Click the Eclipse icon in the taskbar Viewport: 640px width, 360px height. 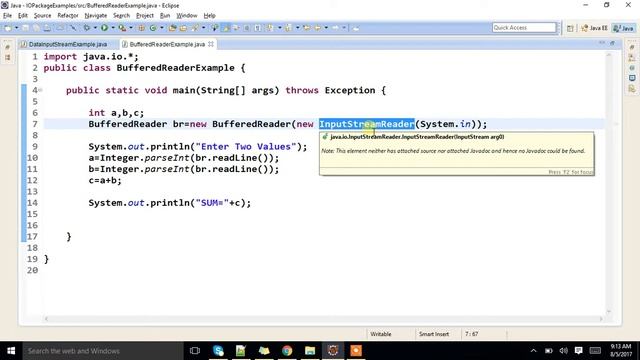pyautogui.click(x=333, y=351)
